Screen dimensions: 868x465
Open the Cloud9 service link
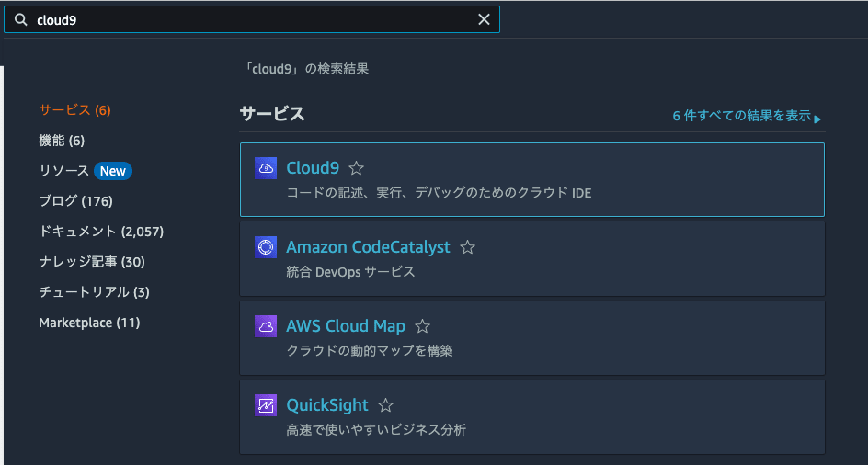tap(313, 168)
